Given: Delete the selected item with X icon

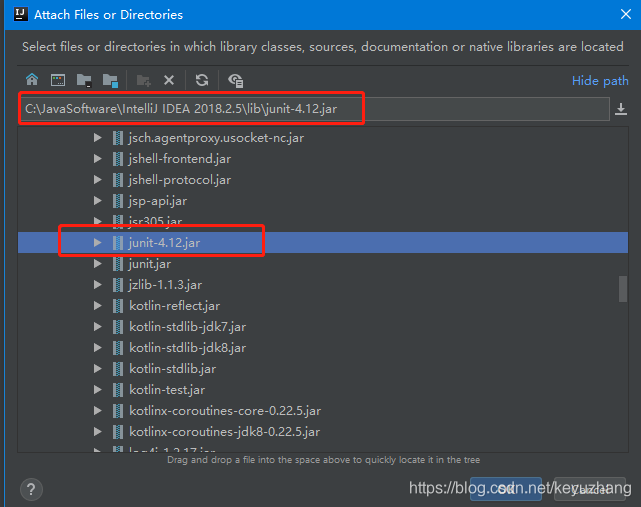Looking at the screenshot, I should pyautogui.click(x=169, y=80).
